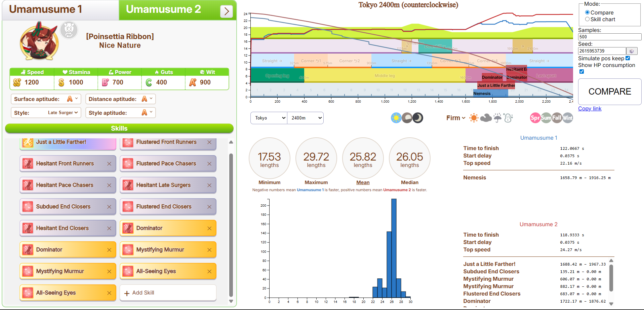This screenshot has height=310, width=644.
Task: Open the 2400m distance dropdown
Action: click(x=305, y=118)
